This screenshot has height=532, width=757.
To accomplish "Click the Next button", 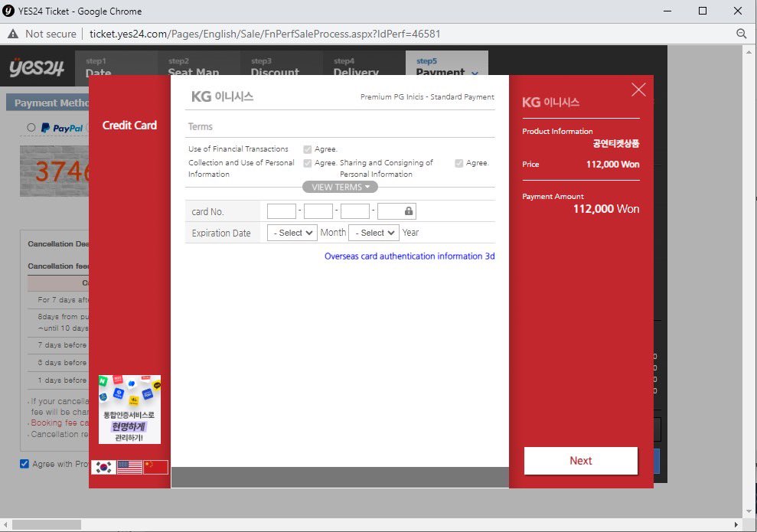I will [581, 461].
